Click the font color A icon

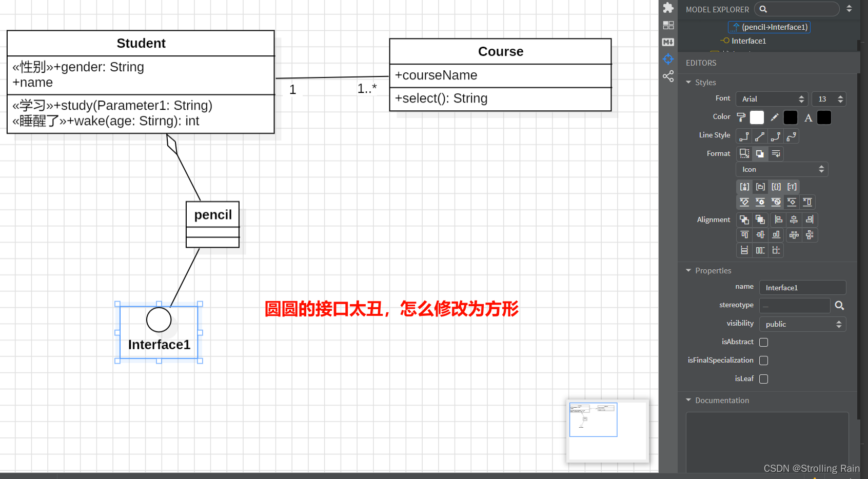coord(808,117)
